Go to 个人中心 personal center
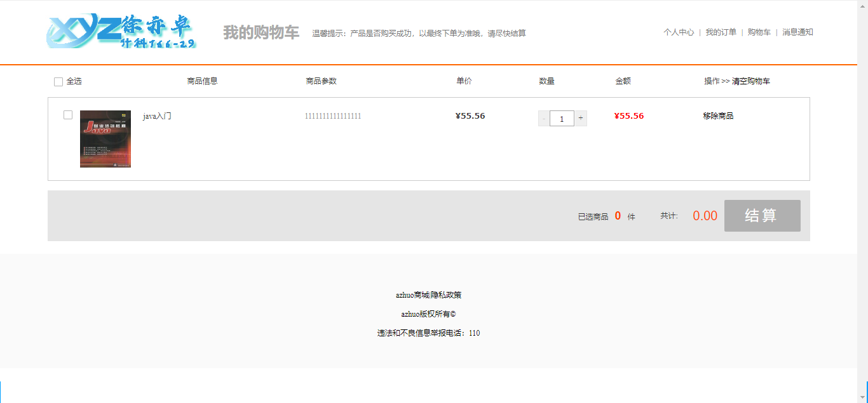 679,32
